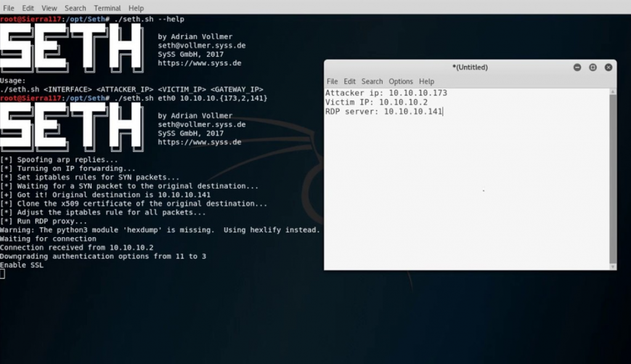Image resolution: width=631 pixels, height=364 pixels.
Task: Close the Untitled editor window
Action: (608, 67)
